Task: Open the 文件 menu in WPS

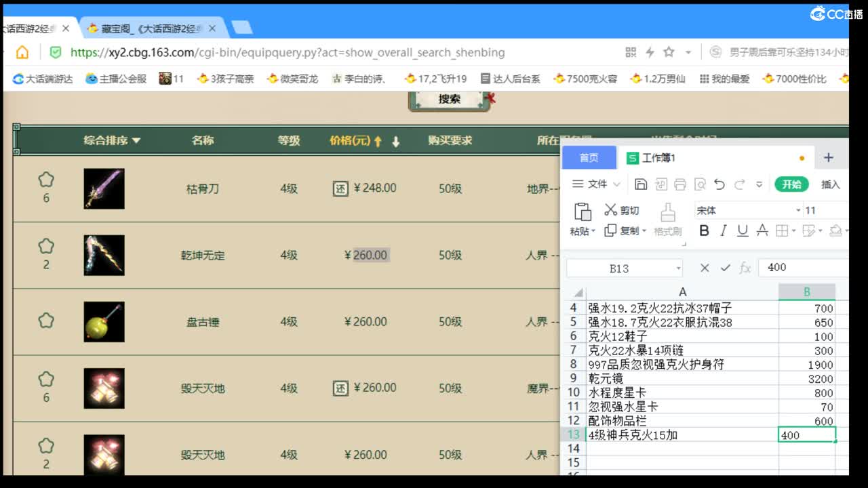Action: click(597, 184)
